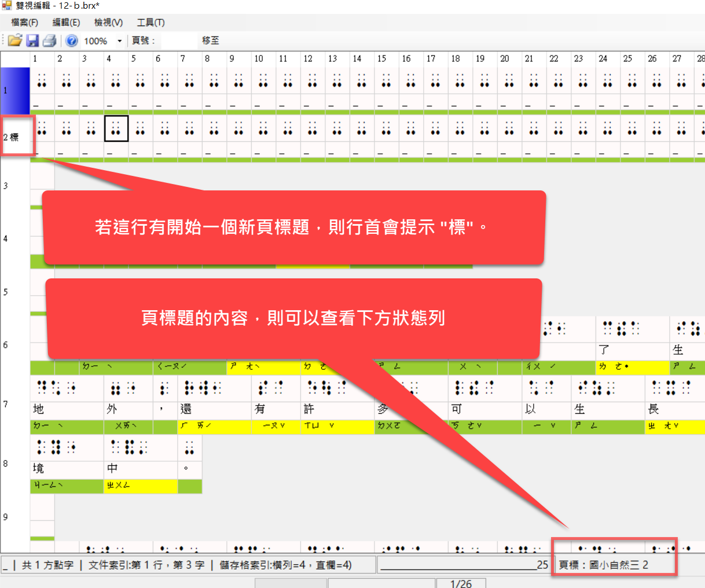Save the document with the floppy disk icon
Image resolution: width=705 pixels, height=588 pixels.
click(32, 41)
